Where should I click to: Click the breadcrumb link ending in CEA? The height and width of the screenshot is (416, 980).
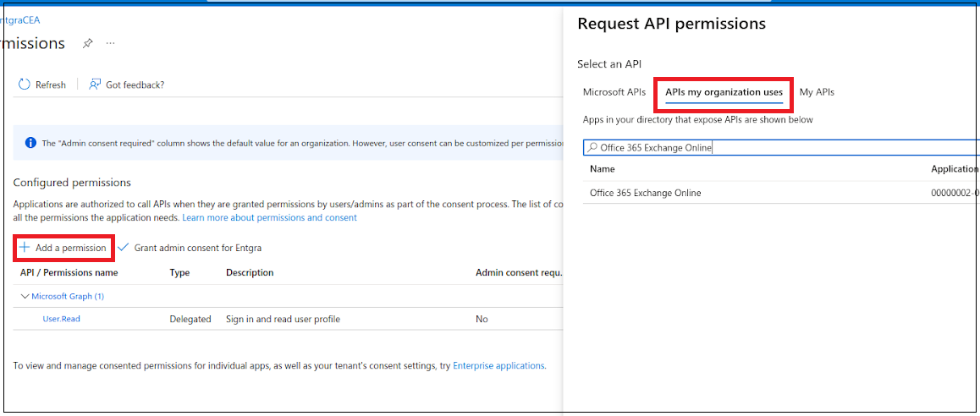[x=20, y=20]
